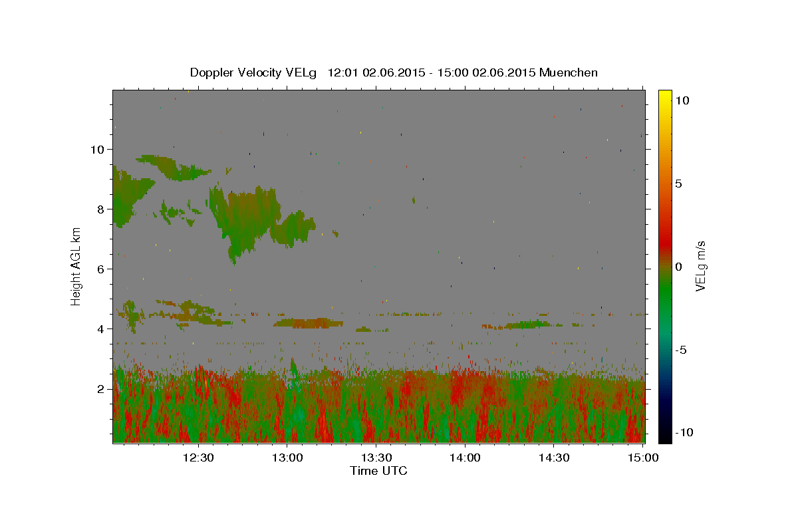Click the colorbar value 10 label
Image resolution: width=798 pixels, height=532 pixels.
pyautogui.click(x=682, y=100)
